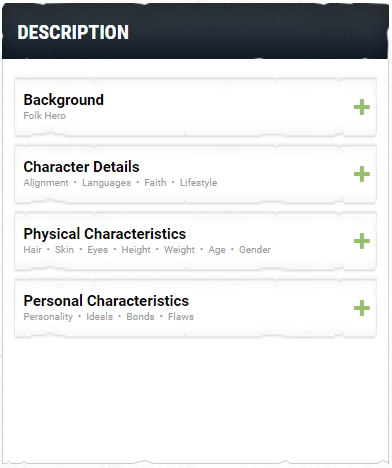The height and width of the screenshot is (468, 392).
Task: Expand the Character Details heading
Action: (81, 167)
